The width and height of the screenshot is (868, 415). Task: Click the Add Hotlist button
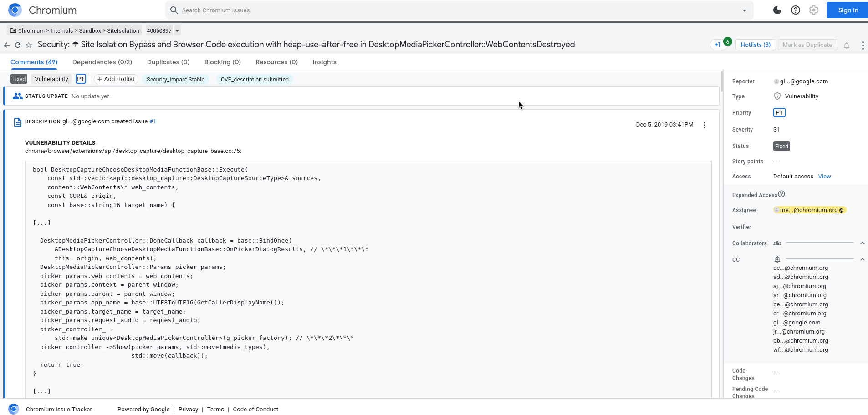click(116, 79)
